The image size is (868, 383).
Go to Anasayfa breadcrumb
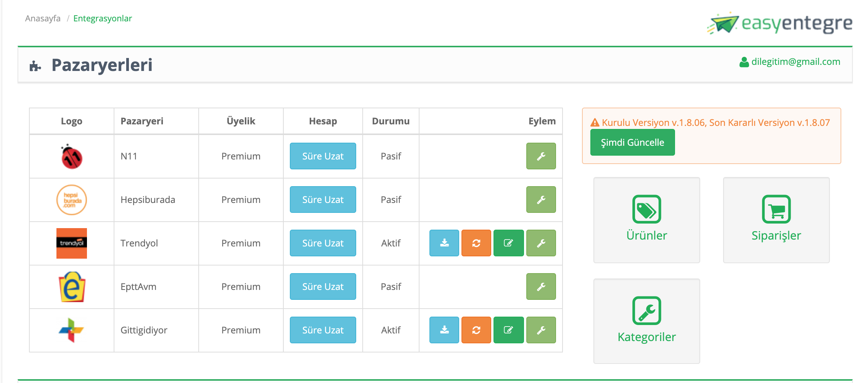(43, 18)
